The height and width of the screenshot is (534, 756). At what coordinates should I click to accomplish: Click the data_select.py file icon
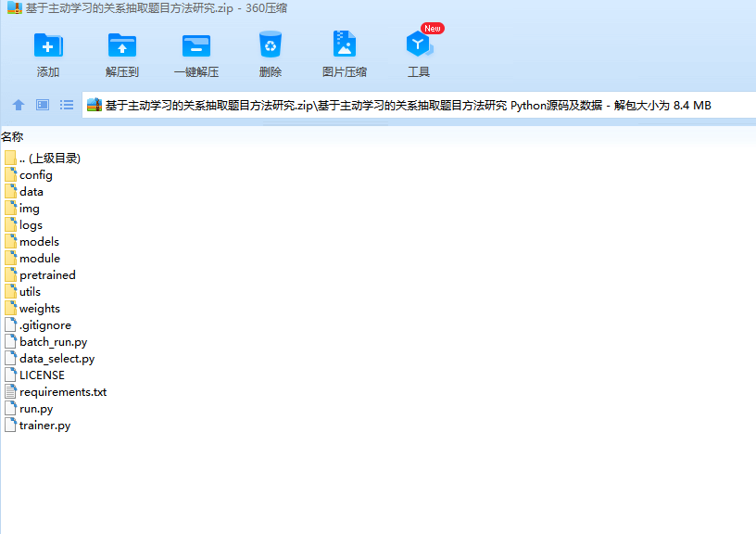coord(10,359)
